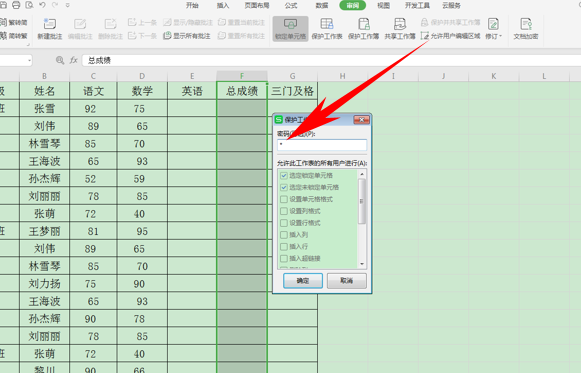Click 简转繁 simplified to traditional
This screenshot has width=582, height=373.
14,36
